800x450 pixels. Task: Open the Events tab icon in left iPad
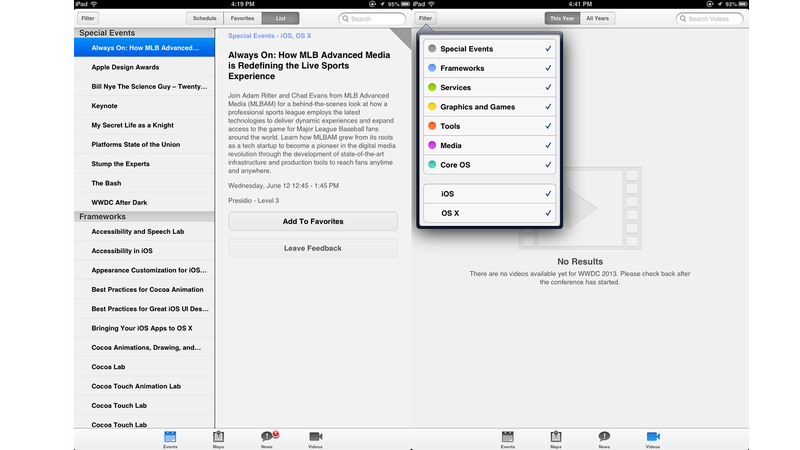pyautogui.click(x=170, y=437)
